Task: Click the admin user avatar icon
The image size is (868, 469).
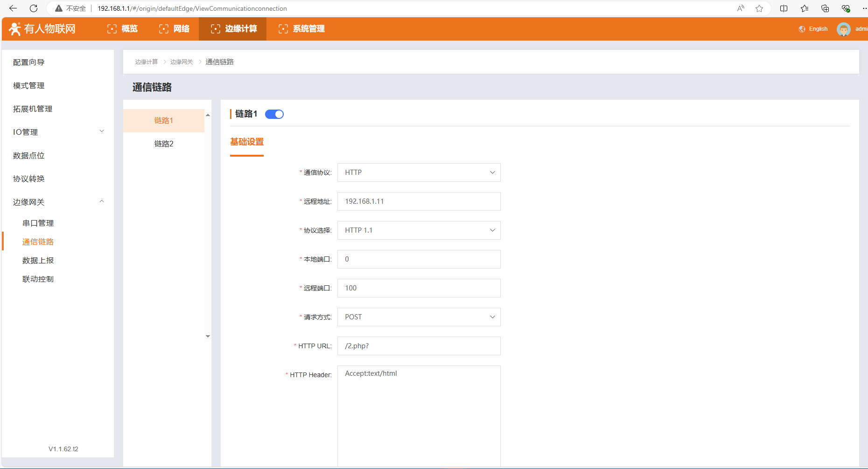Action: tap(843, 29)
